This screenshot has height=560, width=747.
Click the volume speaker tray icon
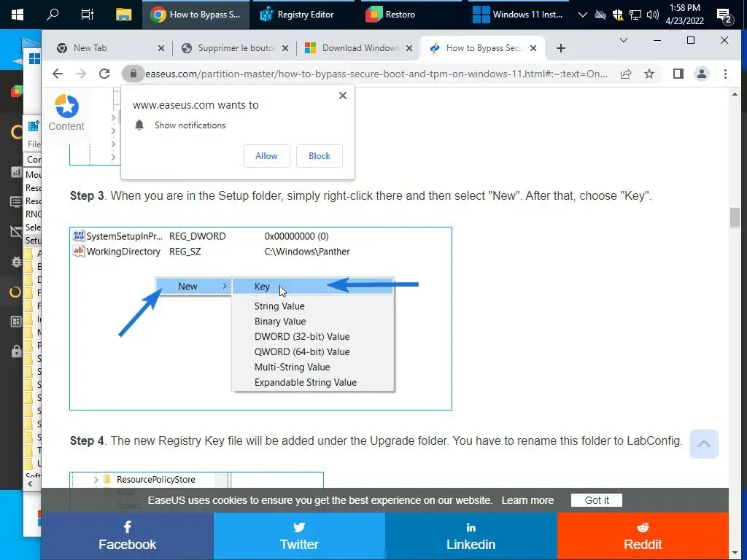coord(652,15)
